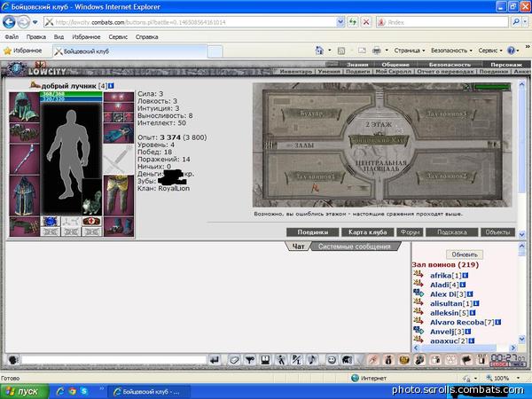Select player afrika[1] in the list

pyautogui.click(x=446, y=276)
